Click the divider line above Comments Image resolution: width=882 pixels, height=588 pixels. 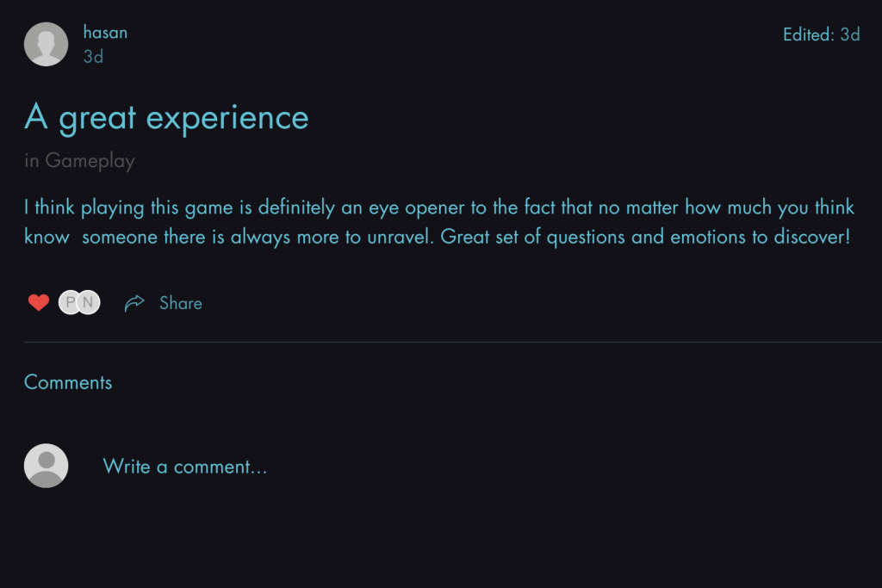pos(453,342)
